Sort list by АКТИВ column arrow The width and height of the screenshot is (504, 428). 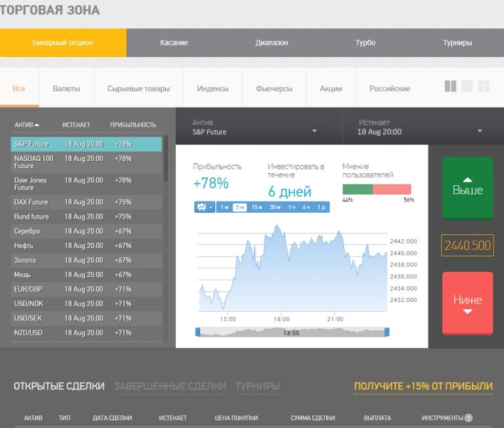37,125
